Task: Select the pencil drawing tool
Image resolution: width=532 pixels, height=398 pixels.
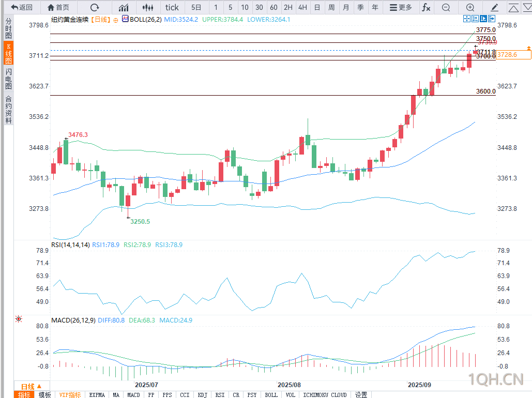Action: point(495,7)
